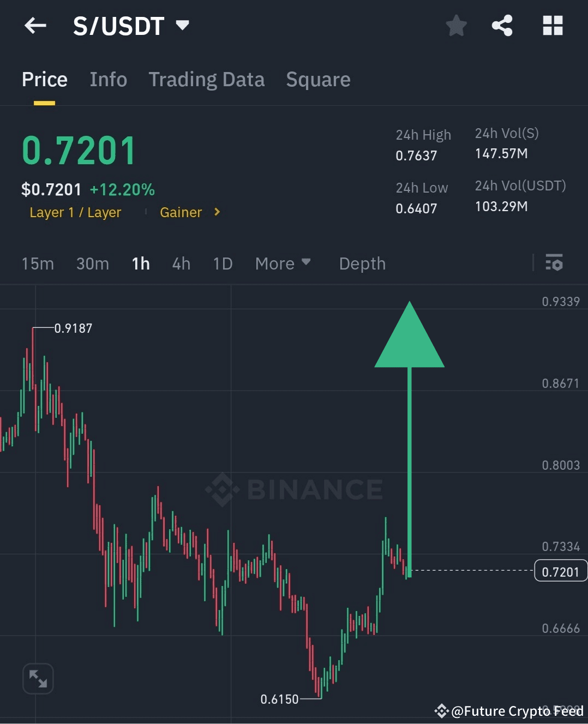The height and width of the screenshot is (724, 588).
Task: Open chart indicator settings icon
Action: pos(554,264)
